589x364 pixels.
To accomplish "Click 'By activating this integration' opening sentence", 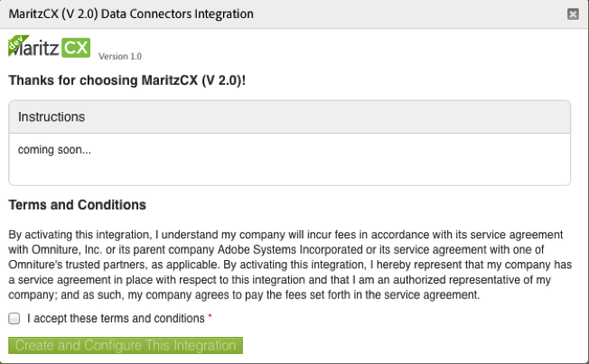I will click(x=80, y=235).
